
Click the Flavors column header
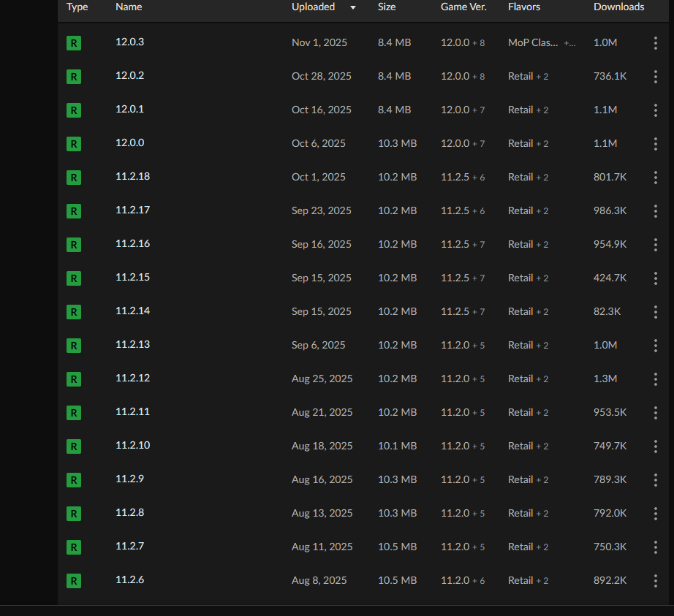click(523, 7)
